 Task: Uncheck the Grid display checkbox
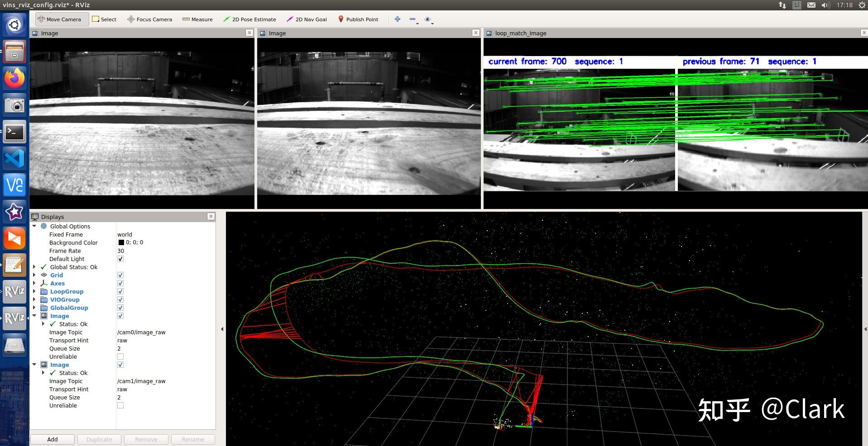click(120, 275)
